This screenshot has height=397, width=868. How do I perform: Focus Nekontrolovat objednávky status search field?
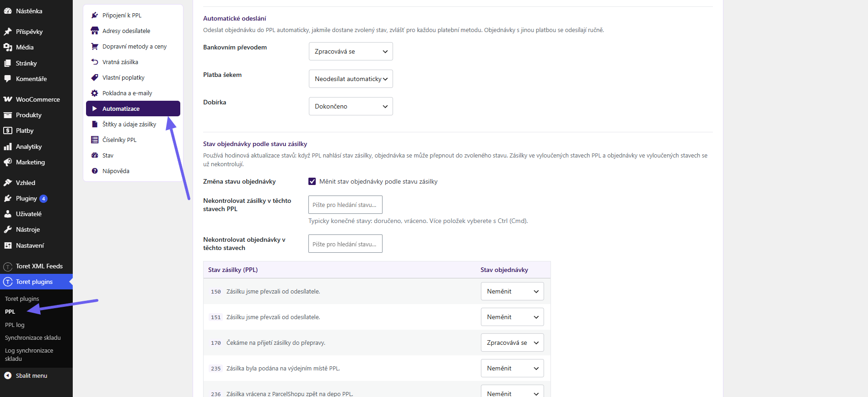click(x=345, y=244)
